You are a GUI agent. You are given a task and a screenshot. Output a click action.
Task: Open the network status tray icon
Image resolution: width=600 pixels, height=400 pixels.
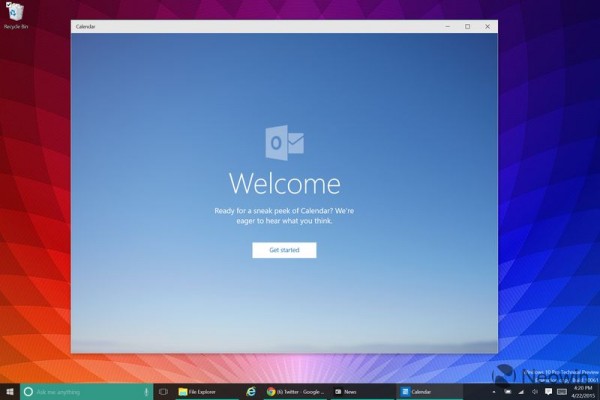pyautogui.click(x=521, y=392)
